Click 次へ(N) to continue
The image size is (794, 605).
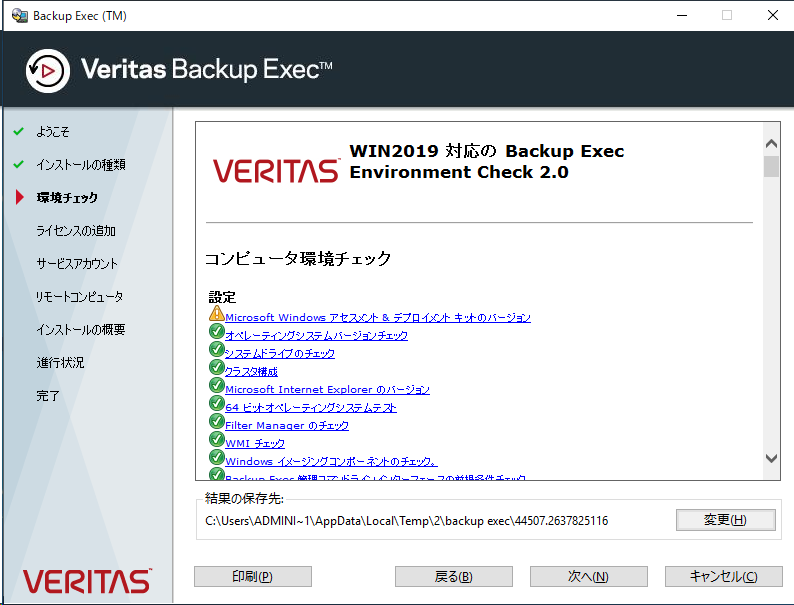click(x=588, y=577)
